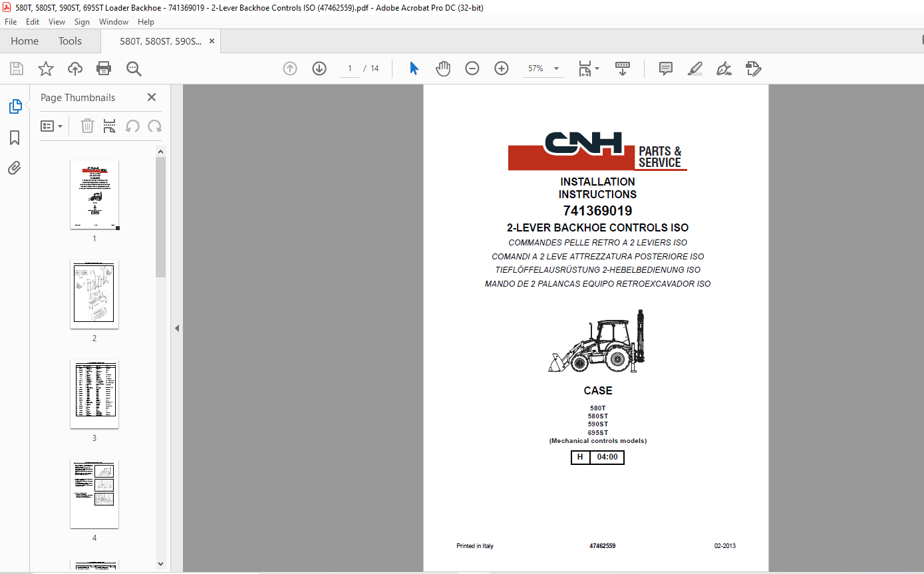Select page 3 thumbnail
Screen dimensions: 924x574
click(94, 394)
